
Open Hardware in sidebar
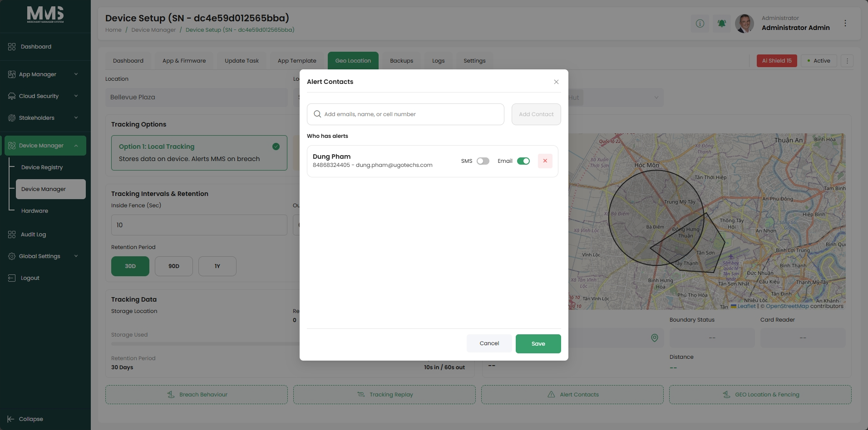pos(35,211)
